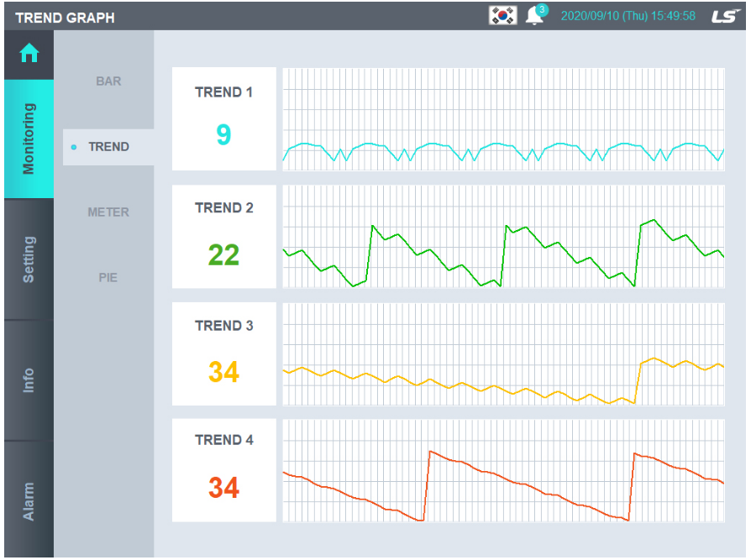Screen dimensions: 751x560
Task: Open the notification bell icon
Action: click(535, 16)
